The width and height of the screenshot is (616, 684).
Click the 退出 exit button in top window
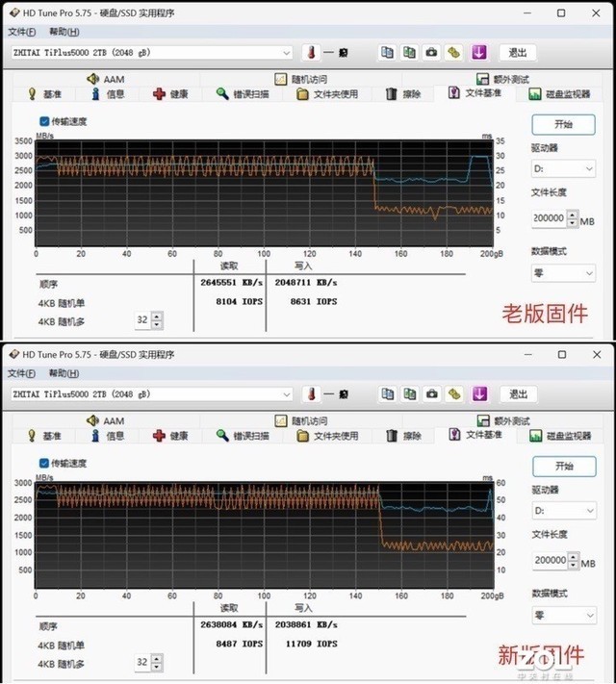click(x=518, y=53)
